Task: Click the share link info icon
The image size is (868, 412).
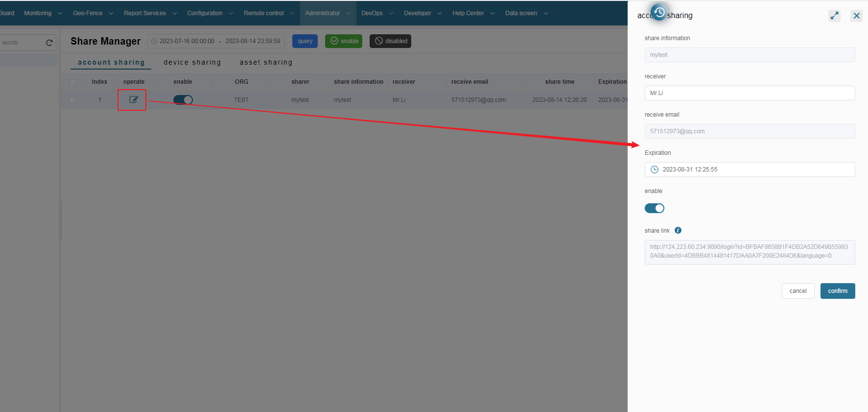Action: coord(678,230)
